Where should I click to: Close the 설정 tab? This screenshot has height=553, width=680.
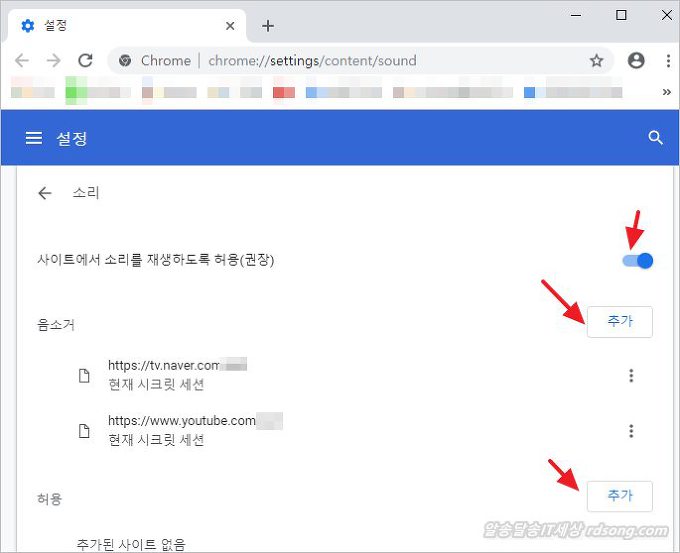click(x=231, y=26)
